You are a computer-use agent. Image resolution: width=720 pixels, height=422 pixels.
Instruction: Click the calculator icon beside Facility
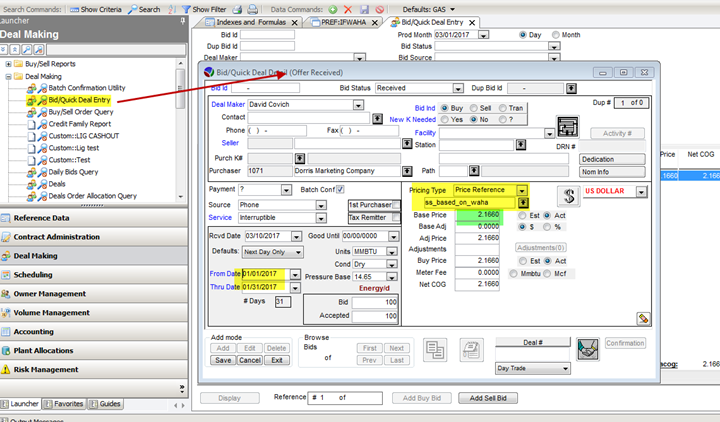tap(568, 127)
